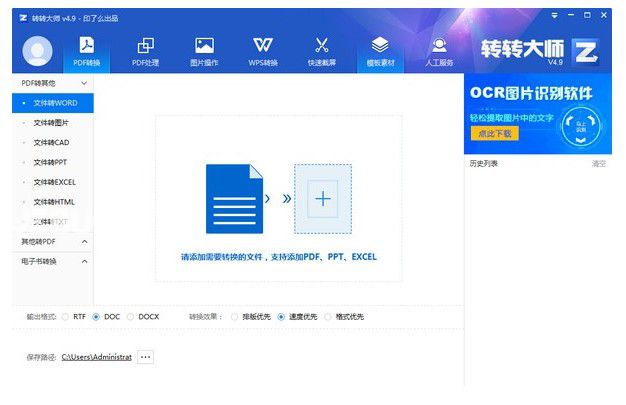
Task: Click the OCR图片识别软件 banner
Action: (x=538, y=114)
